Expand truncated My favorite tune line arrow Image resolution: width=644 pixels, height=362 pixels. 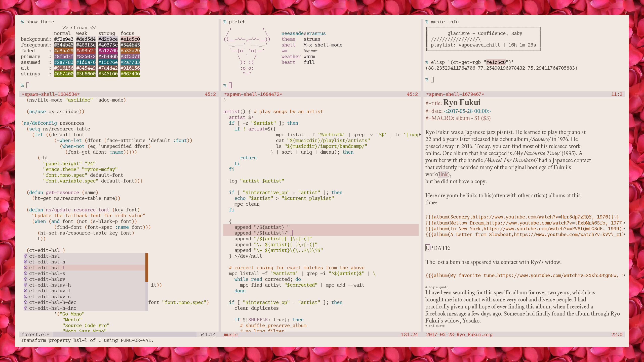624,276
